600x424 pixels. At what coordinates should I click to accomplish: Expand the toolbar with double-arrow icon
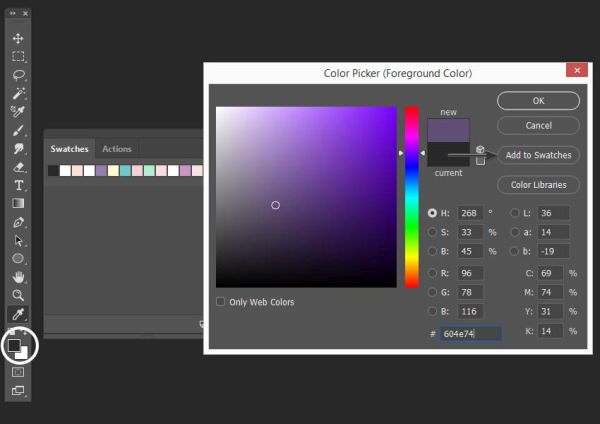tap(13, 13)
